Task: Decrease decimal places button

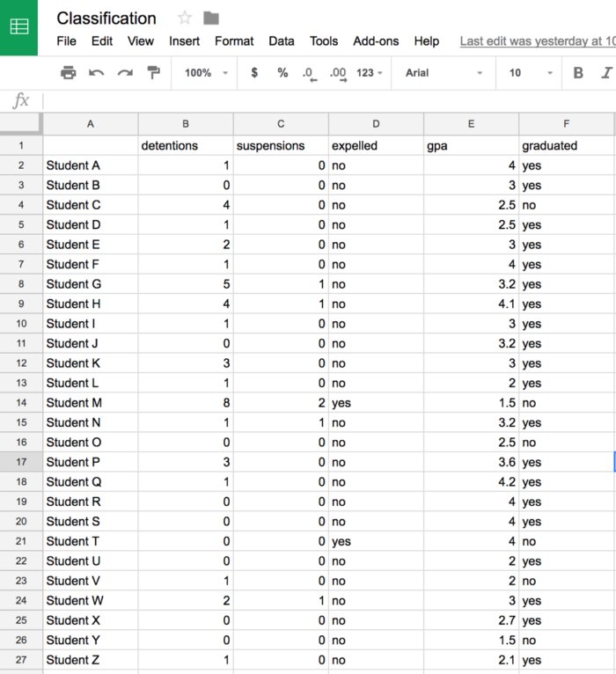Action: click(310, 74)
